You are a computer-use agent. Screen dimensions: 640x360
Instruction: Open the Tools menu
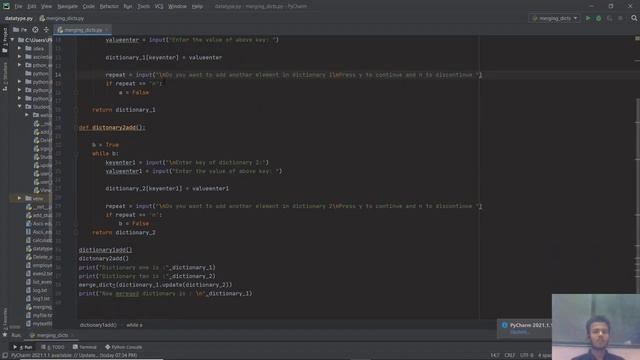143,6
